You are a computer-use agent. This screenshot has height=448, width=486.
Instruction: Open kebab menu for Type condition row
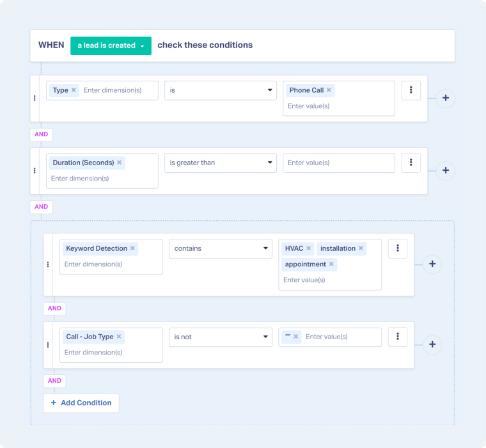pos(411,90)
